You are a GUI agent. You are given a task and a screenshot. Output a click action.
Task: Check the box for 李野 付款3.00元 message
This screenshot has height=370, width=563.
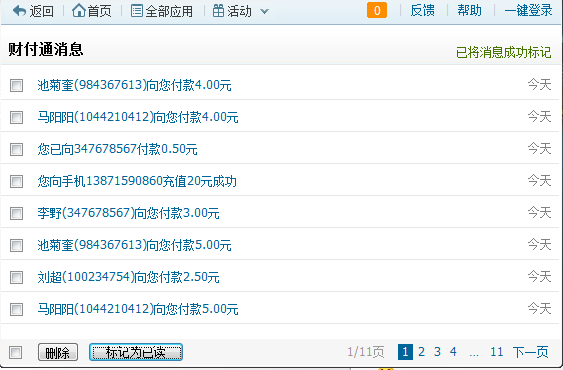pyautogui.click(x=16, y=213)
